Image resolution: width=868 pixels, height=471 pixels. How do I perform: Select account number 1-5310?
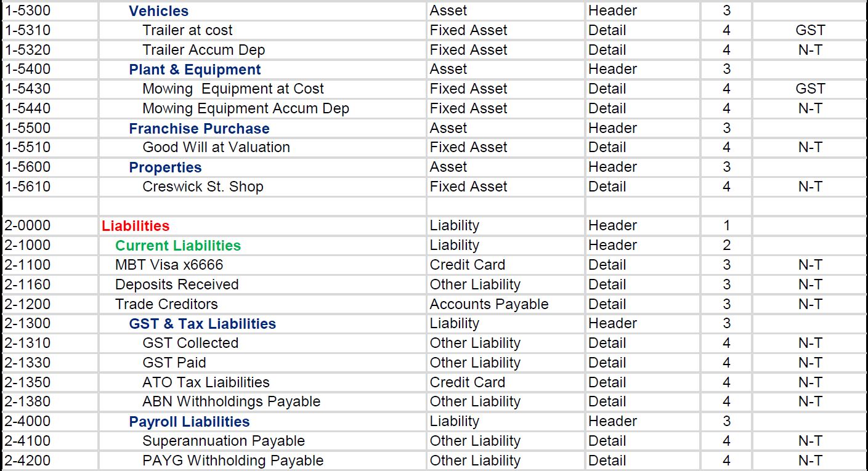[x=28, y=30]
